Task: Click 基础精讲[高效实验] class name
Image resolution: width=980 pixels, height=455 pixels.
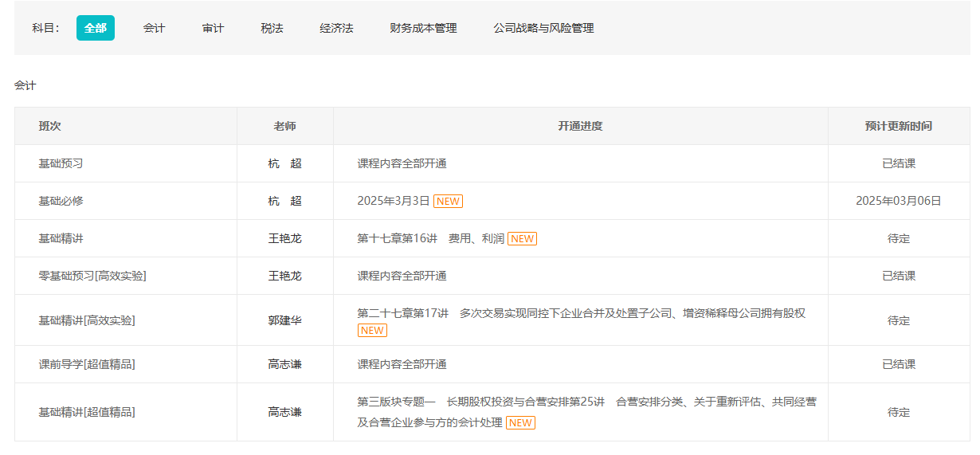Action: pos(87,320)
